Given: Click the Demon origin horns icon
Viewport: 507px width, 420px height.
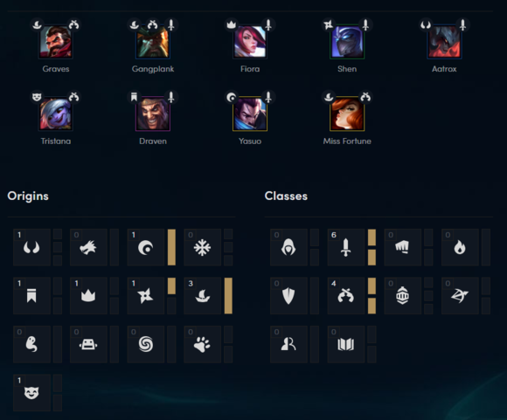Looking at the screenshot, I should 31,247.
